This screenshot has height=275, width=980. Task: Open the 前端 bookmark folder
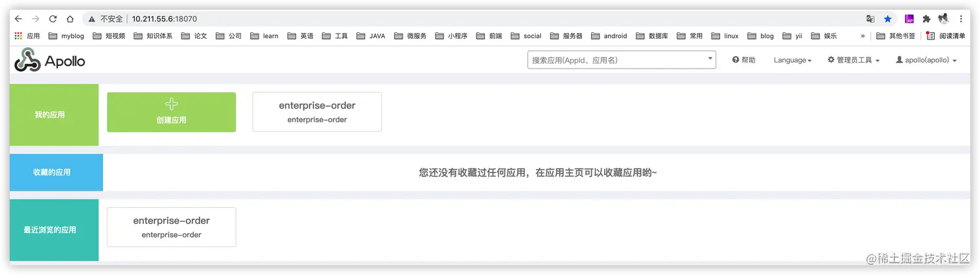(489, 36)
